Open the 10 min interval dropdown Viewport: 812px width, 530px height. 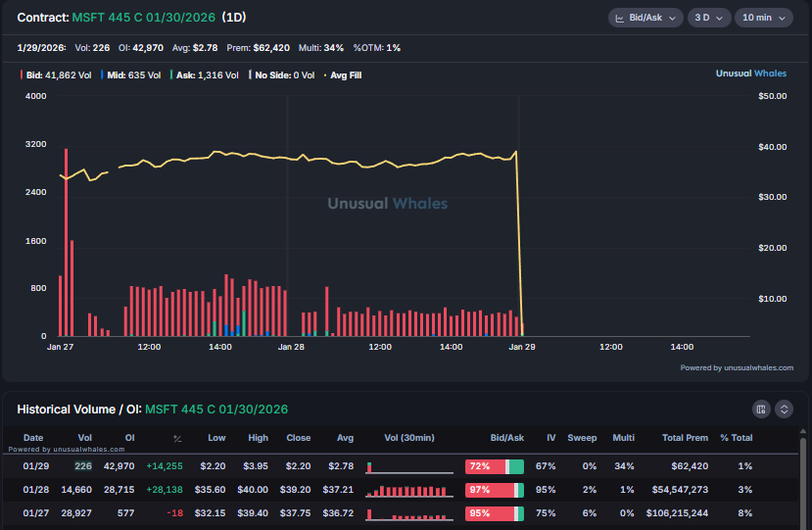(762, 18)
